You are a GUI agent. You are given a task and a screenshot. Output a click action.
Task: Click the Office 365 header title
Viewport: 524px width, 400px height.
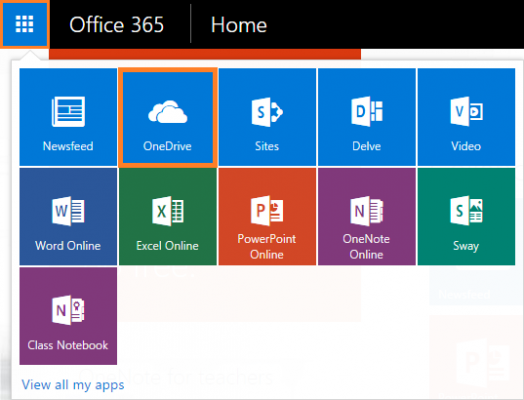click(x=116, y=25)
